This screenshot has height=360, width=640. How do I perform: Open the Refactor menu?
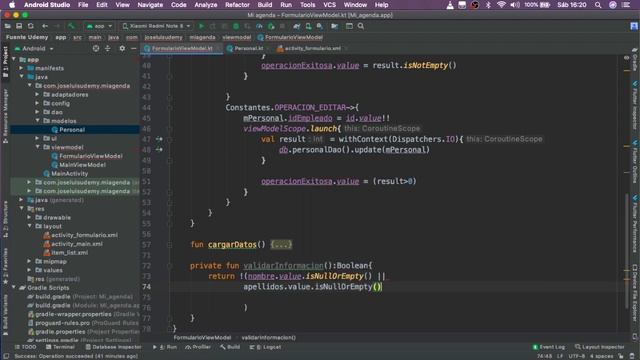tap(237, 5)
